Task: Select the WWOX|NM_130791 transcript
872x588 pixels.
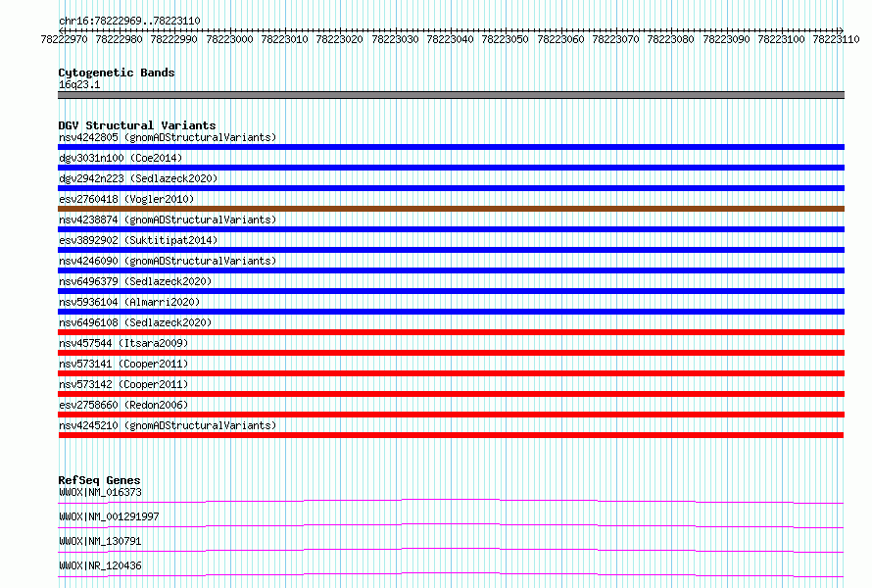Action: click(100, 541)
